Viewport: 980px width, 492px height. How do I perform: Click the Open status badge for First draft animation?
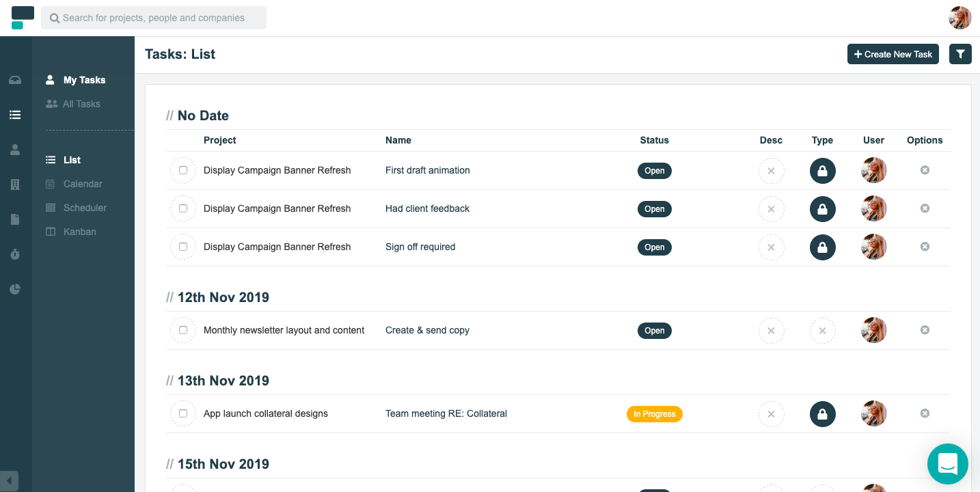point(655,171)
